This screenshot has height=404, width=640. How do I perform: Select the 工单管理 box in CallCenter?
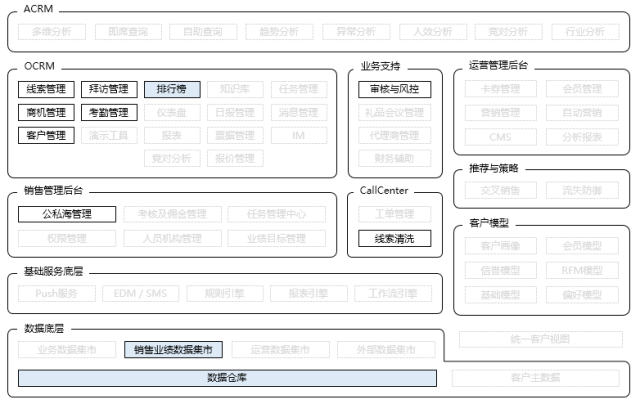point(394,214)
